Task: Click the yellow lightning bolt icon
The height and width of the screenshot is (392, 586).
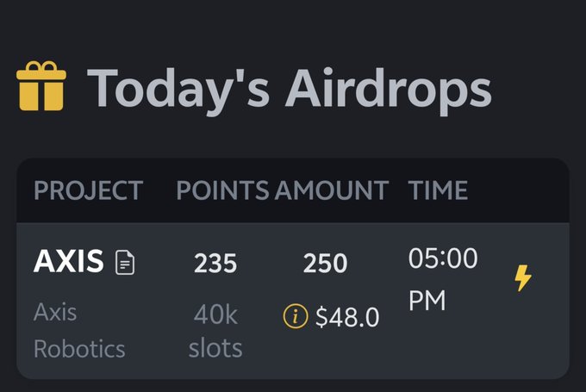Action: coord(523,278)
